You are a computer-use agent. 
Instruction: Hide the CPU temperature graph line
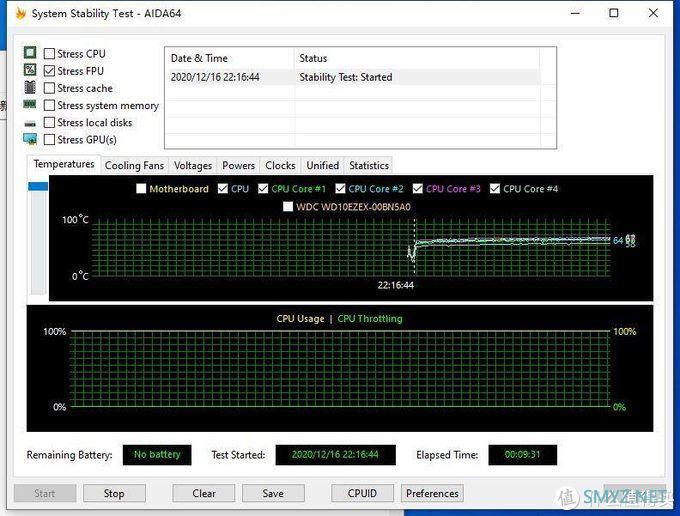pyautogui.click(x=222, y=189)
